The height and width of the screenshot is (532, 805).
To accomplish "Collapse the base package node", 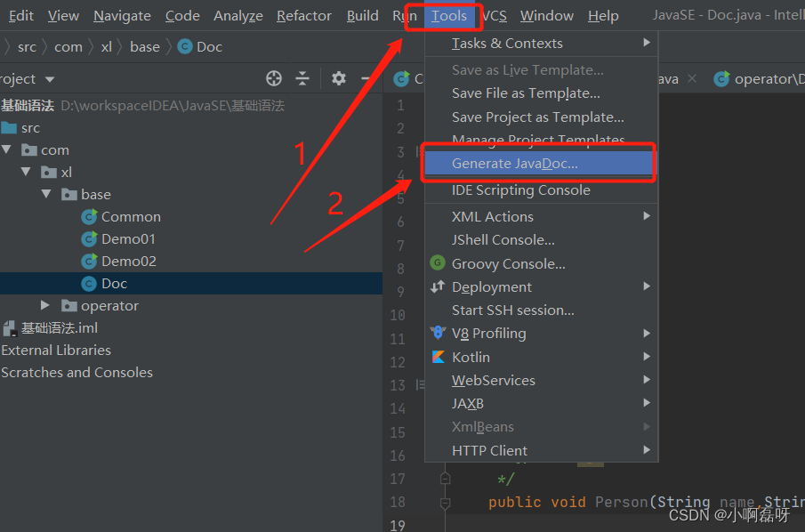I will (46, 194).
